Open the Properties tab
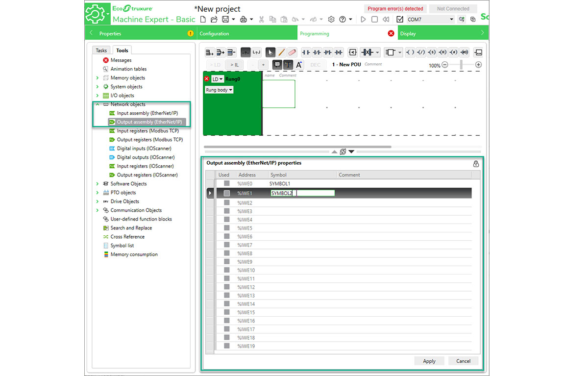 (141, 33)
